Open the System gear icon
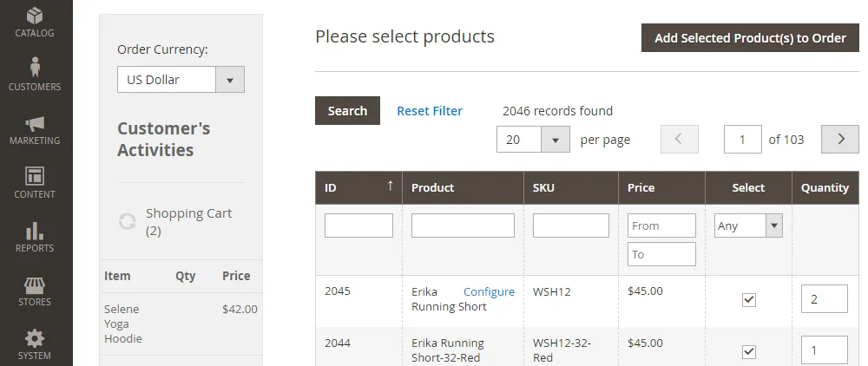 [x=35, y=338]
